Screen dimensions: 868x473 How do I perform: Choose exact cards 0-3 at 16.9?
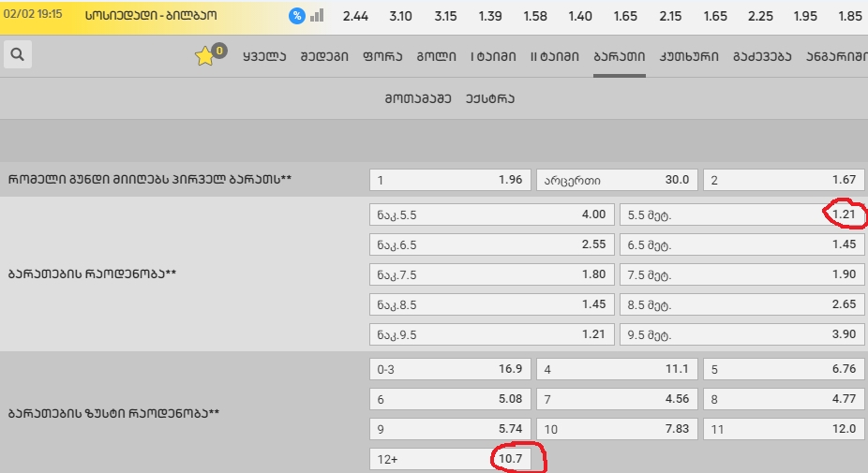pos(450,369)
